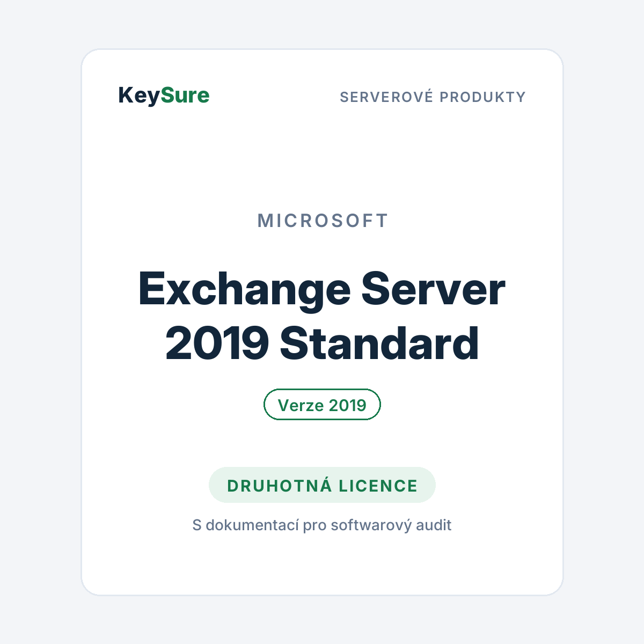This screenshot has height=644, width=644.
Task: Click the KeySure logo
Action: click(164, 96)
